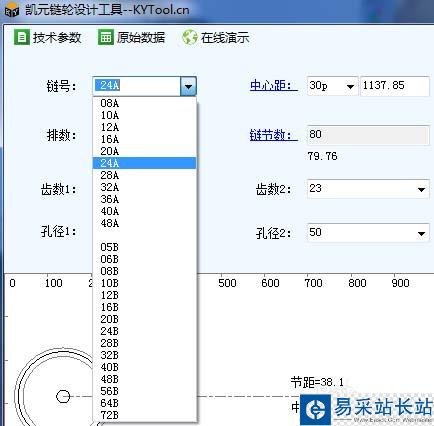Select 08B from the chain list

coord(144,271)
